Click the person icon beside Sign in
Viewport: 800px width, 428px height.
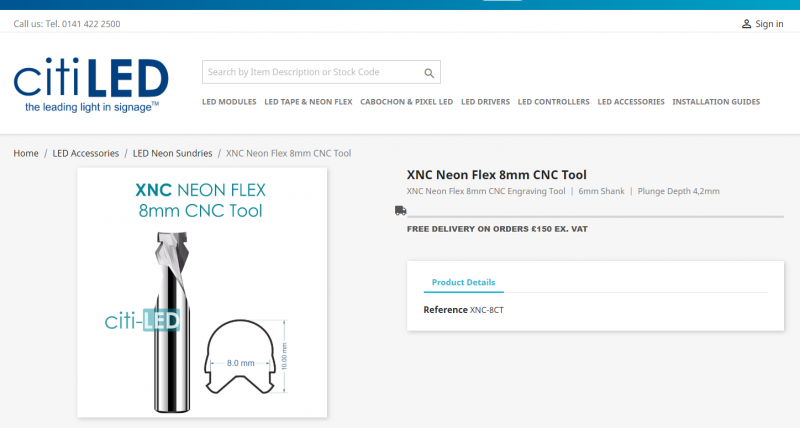point(746,24)
